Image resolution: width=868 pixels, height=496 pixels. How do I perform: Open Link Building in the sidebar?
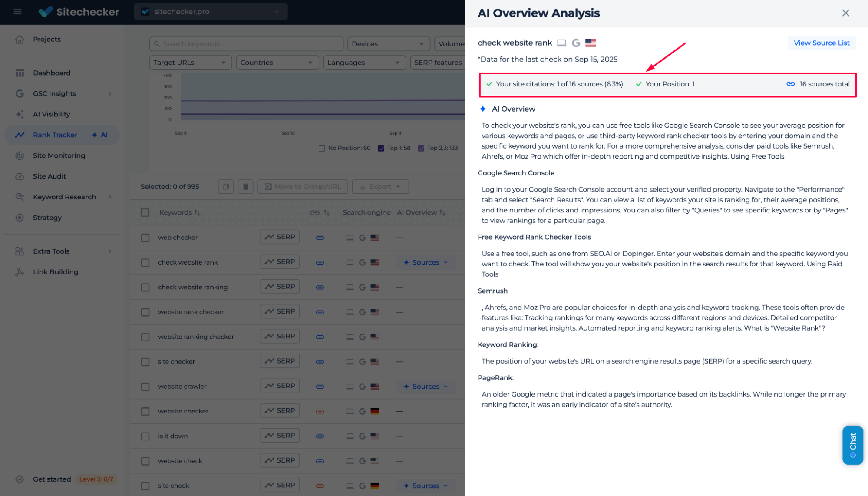coord(56,272)
